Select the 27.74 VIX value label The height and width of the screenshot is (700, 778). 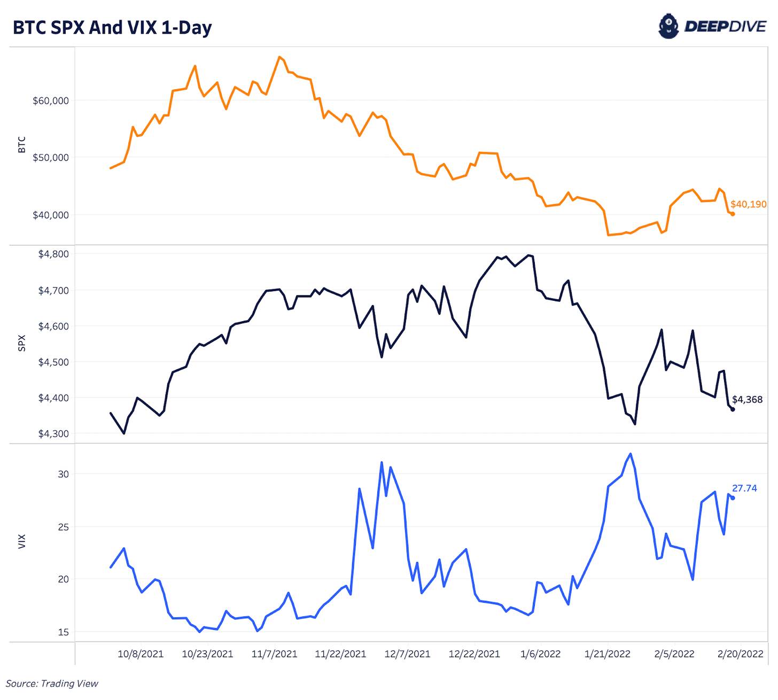744,488
